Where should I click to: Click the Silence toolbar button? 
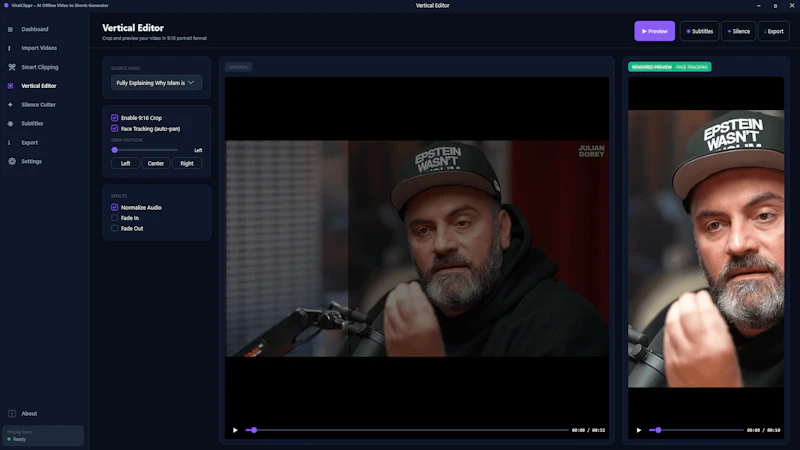pos(738,31)
